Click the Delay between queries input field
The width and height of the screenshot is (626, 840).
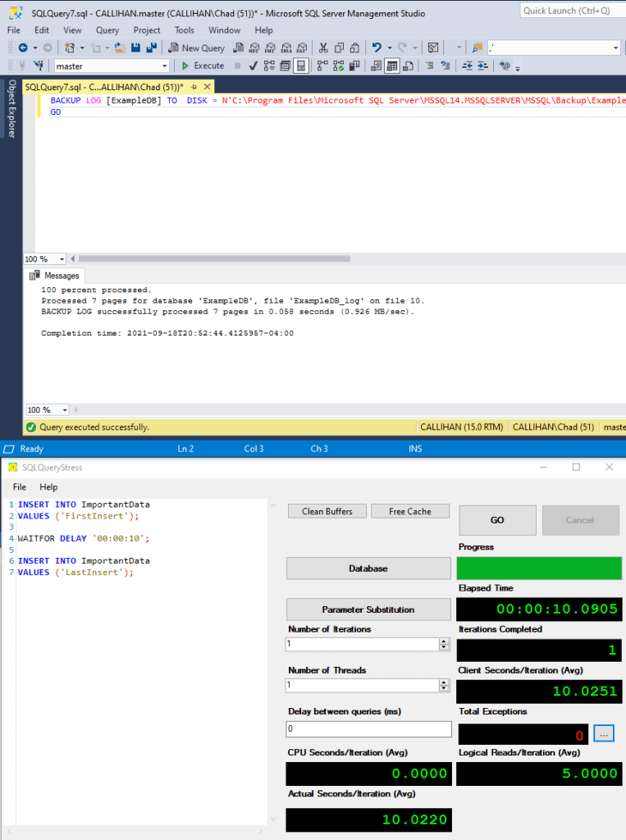tap(368, 728)
